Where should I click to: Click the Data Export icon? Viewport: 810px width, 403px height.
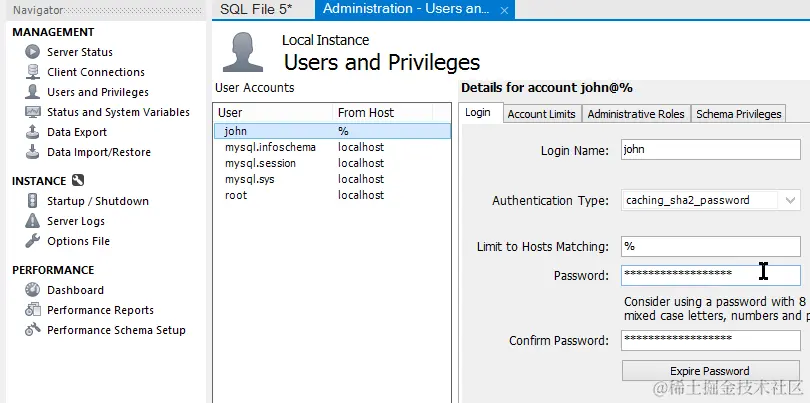point(32,132)
